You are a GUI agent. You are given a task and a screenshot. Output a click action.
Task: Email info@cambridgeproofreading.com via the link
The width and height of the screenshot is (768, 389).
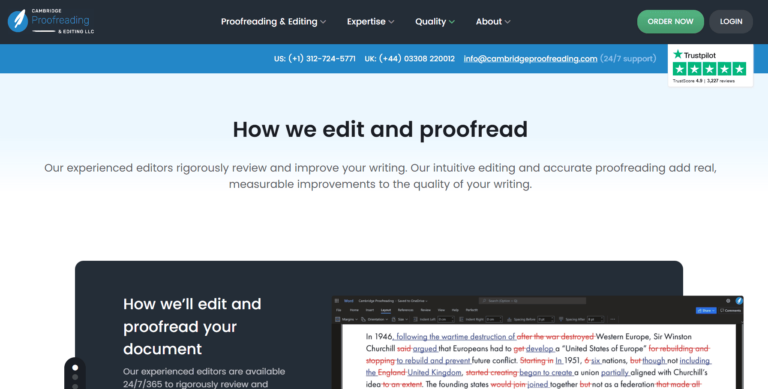tap(530, 59)
